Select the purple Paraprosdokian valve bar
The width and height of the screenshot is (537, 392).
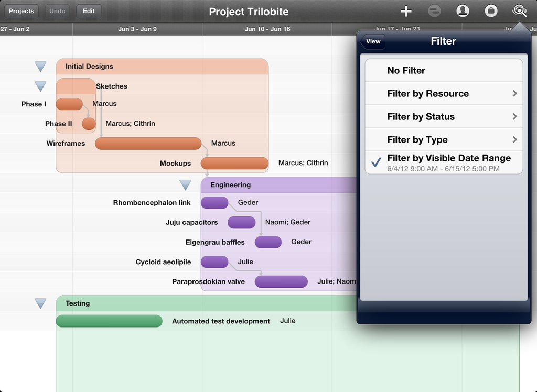281,282
